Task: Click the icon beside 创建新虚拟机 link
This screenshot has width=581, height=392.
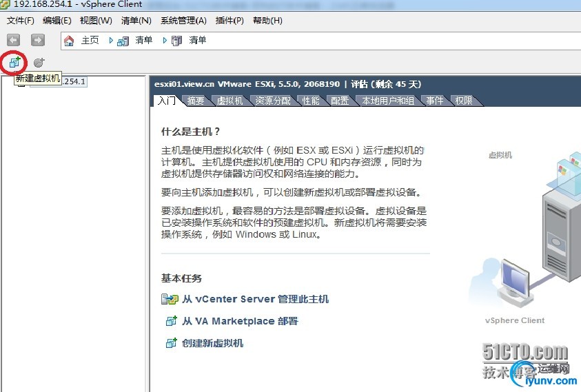Action: tap(171, 343)
